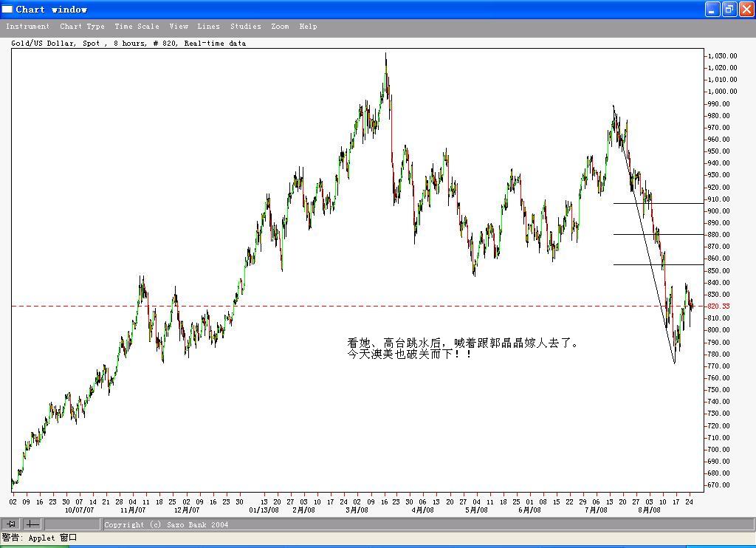Click the 3月/08 date axis label
The width and height of the screenshot is (756, 548).
[x=357, y=510]
